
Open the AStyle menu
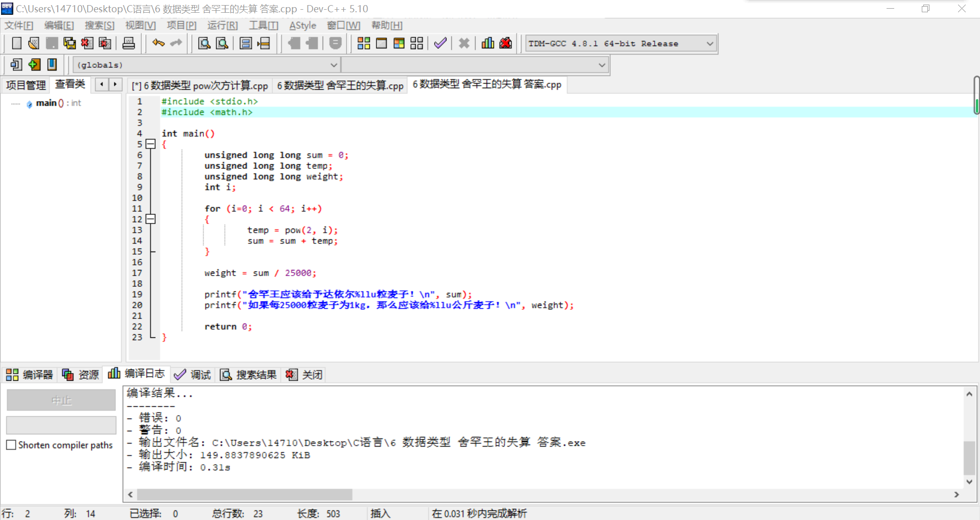303,26
